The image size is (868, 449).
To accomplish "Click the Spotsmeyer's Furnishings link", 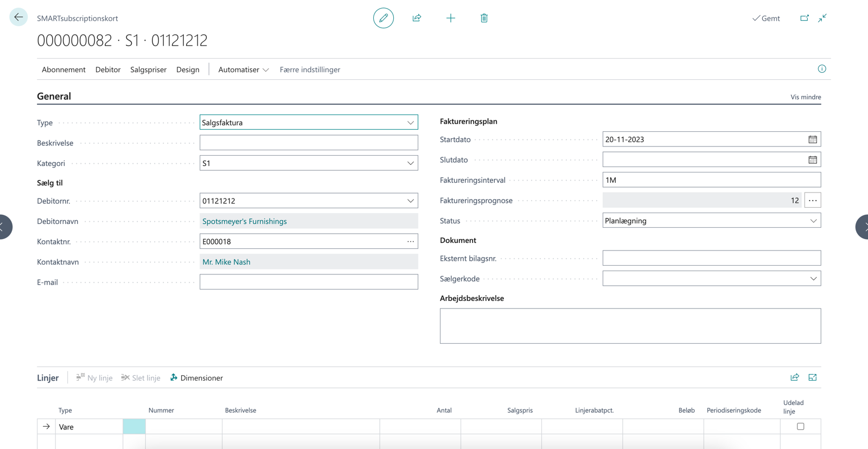I will click(244, 221).
